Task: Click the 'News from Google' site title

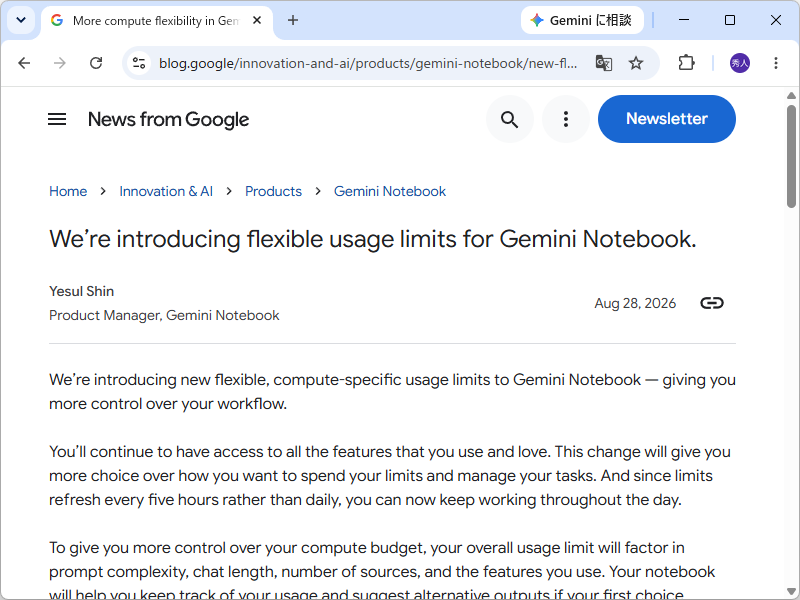Action: click(x=168, y=119)
